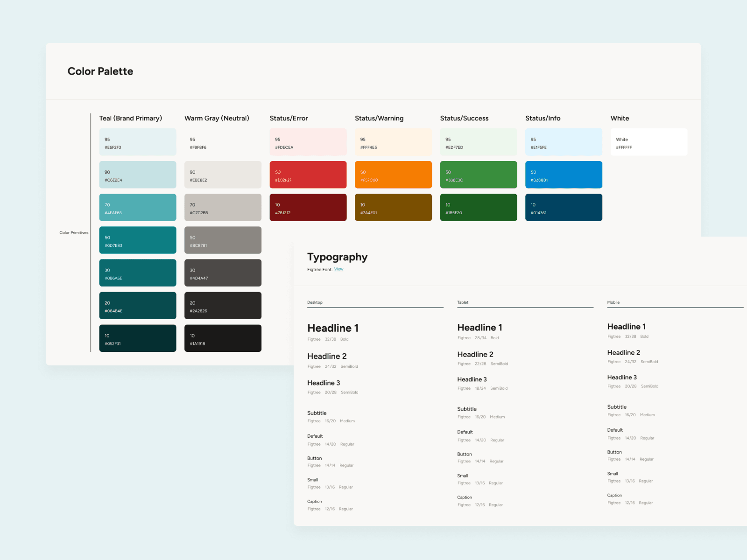
Task: Click Caption in the Tablet column
Action: pos(464,497)
